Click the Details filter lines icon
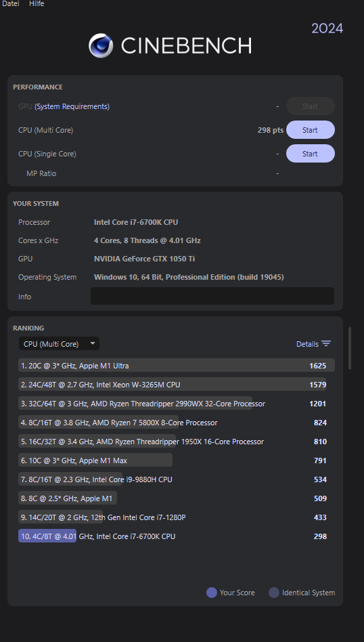This screenshot has height=642, width=364. pyautogui.click(x=326, y=344)
